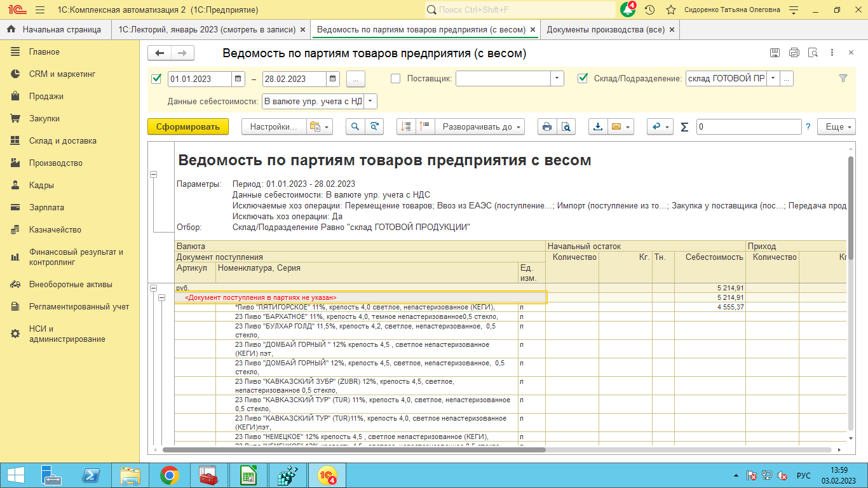The image size is (868, 488).
Task: Collapse the report header section
Action: (x=153, y=174)
